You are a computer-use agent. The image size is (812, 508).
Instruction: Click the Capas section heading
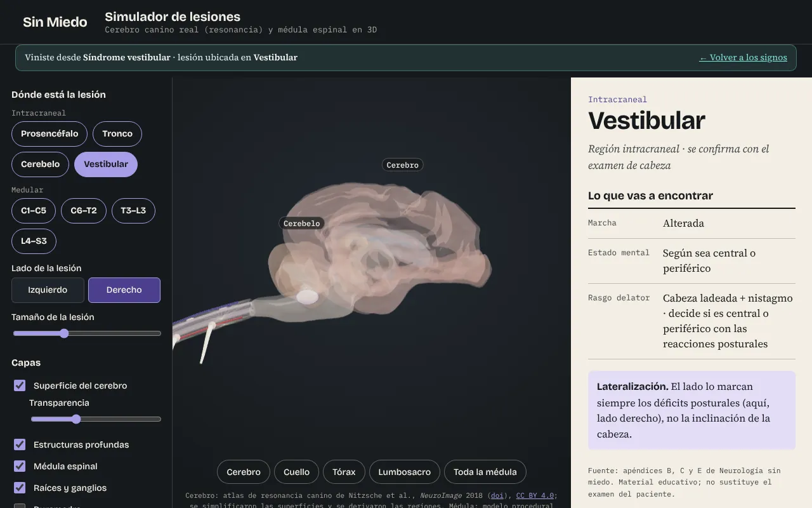coord(26,363)
